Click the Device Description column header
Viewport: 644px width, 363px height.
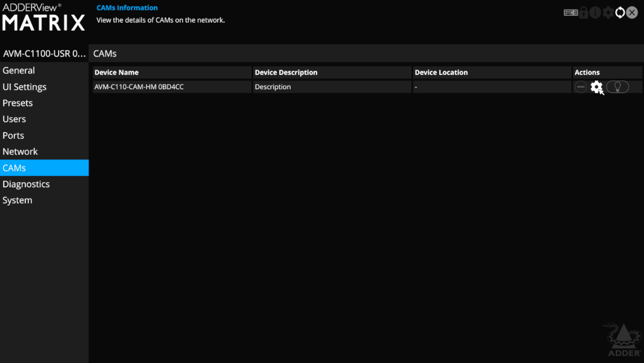click(332, 72)
